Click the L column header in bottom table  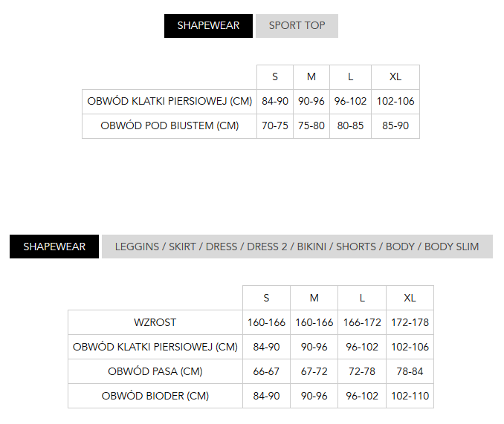(x=362, y=298)
